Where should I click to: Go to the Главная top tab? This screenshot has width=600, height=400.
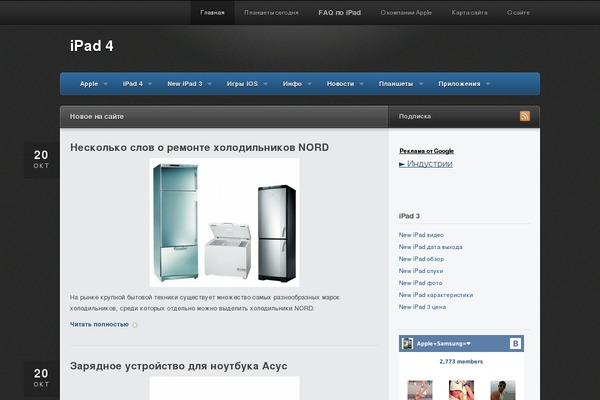pyautogui.click(x=212, y=13)
